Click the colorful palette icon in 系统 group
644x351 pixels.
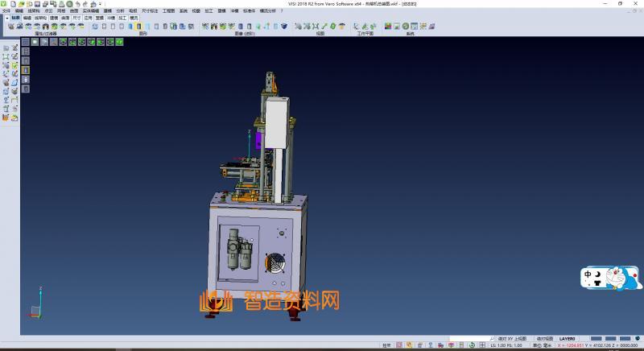pyautogui.click(x=388, y=27)
